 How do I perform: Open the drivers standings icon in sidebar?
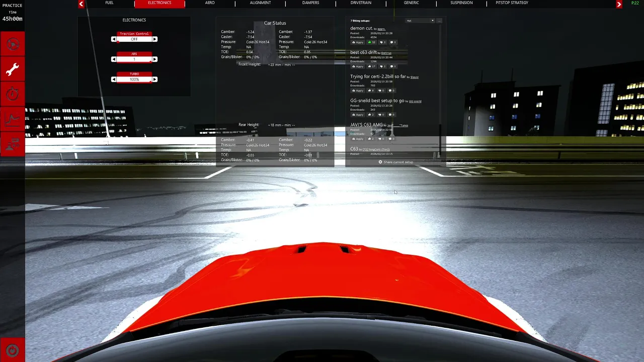[12, 144]
